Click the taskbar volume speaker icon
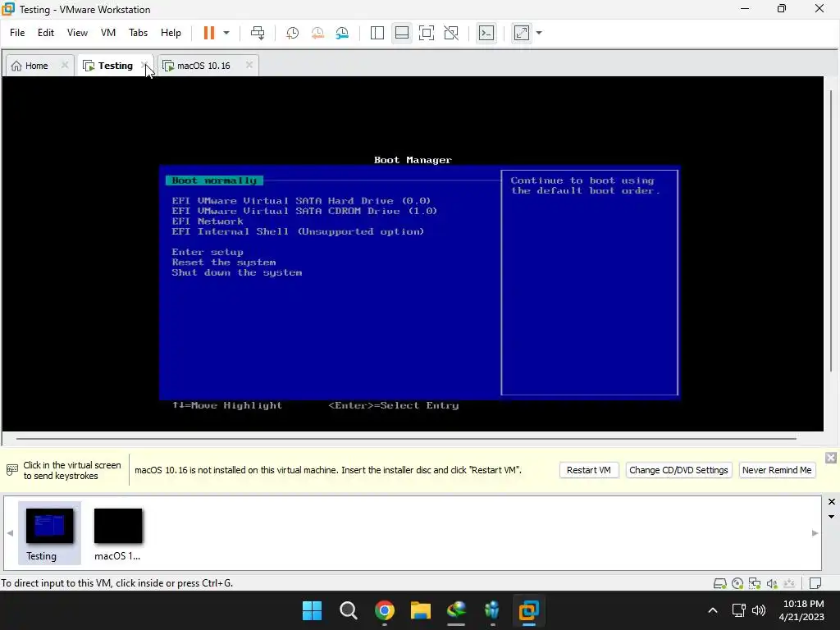Image resolution: width=840 pixels, height=630 pixels. (x=759, y=610)
